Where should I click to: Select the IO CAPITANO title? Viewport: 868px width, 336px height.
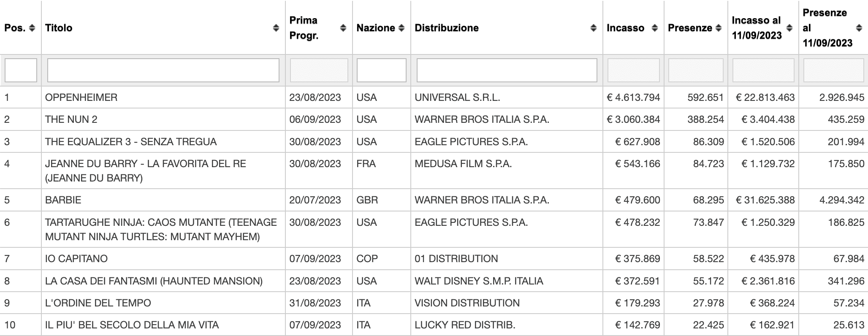pos(76,259)
